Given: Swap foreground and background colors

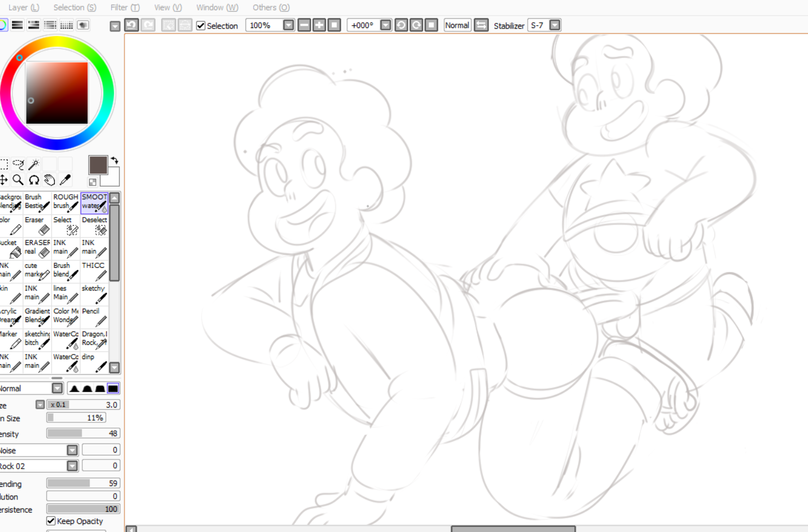Looking at the screenshot, I should [115, 160].
